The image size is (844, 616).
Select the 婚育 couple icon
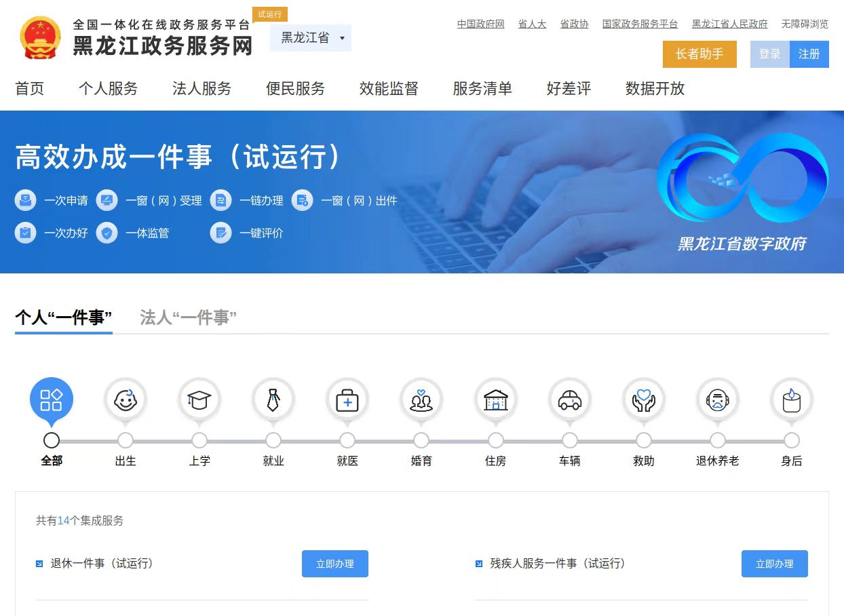421,400
